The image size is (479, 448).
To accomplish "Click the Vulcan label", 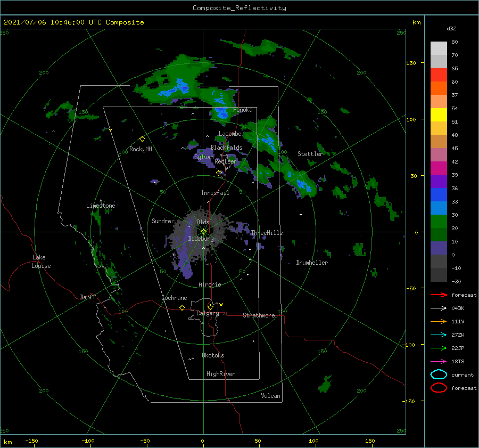I will [x=270, y=396].
